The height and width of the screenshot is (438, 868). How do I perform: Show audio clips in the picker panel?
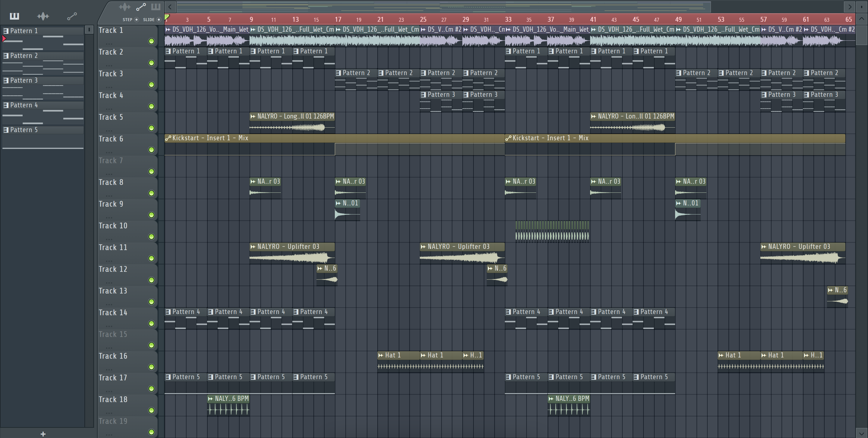[43, 16]
